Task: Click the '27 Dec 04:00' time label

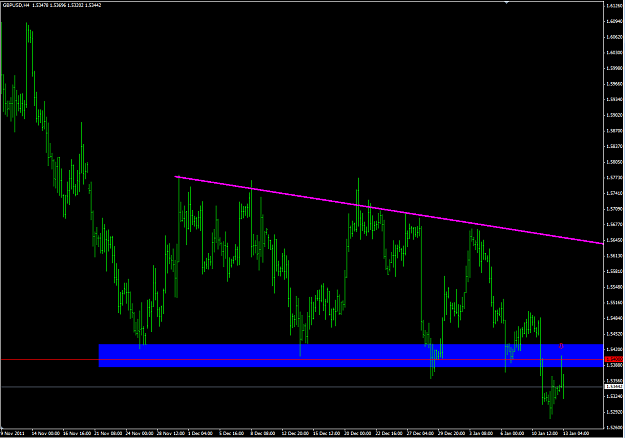Action: point(420,433)
